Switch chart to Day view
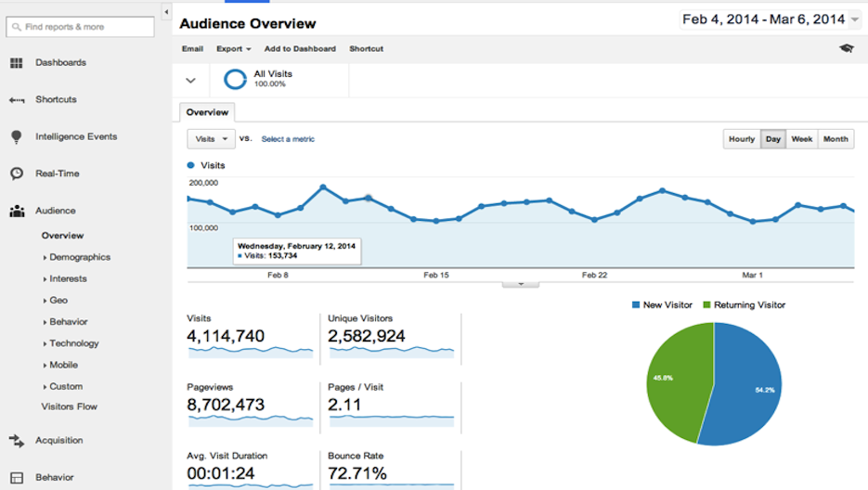 pos(772,139)
